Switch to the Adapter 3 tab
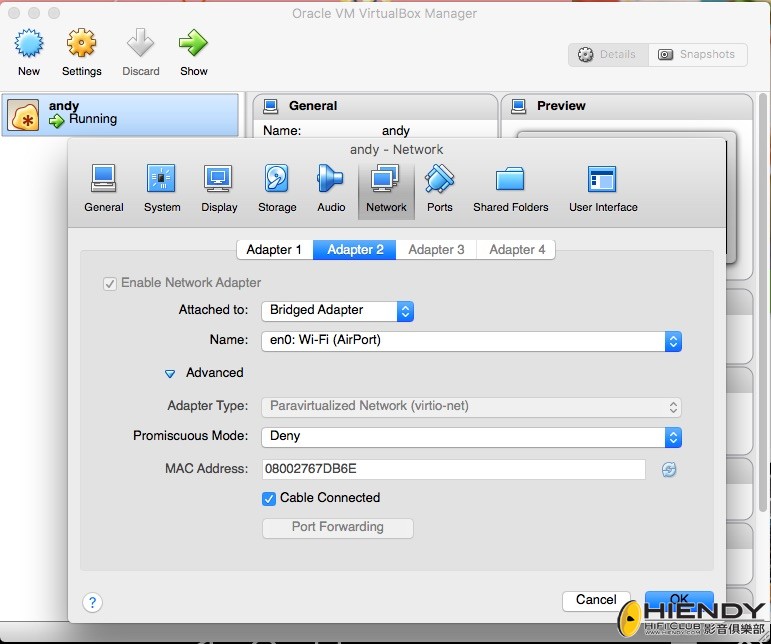This screenshot has height=644, width=771. (436, 250)
